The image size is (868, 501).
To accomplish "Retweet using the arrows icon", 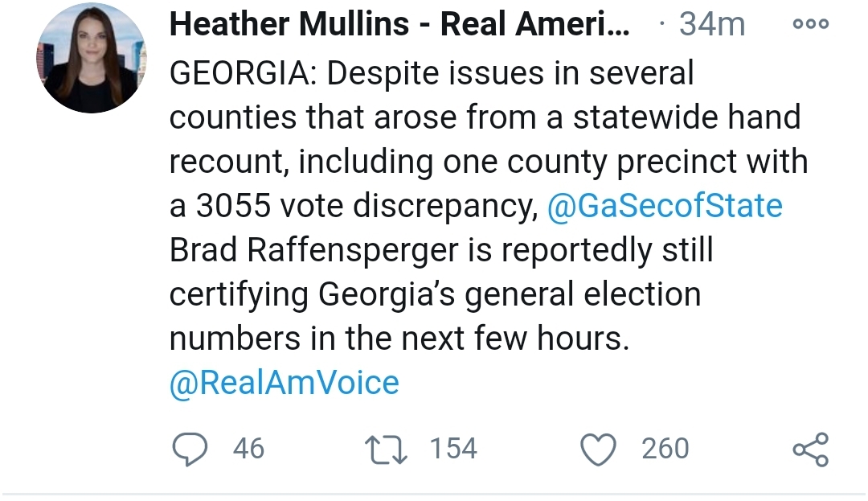I will tap(387, 450).
